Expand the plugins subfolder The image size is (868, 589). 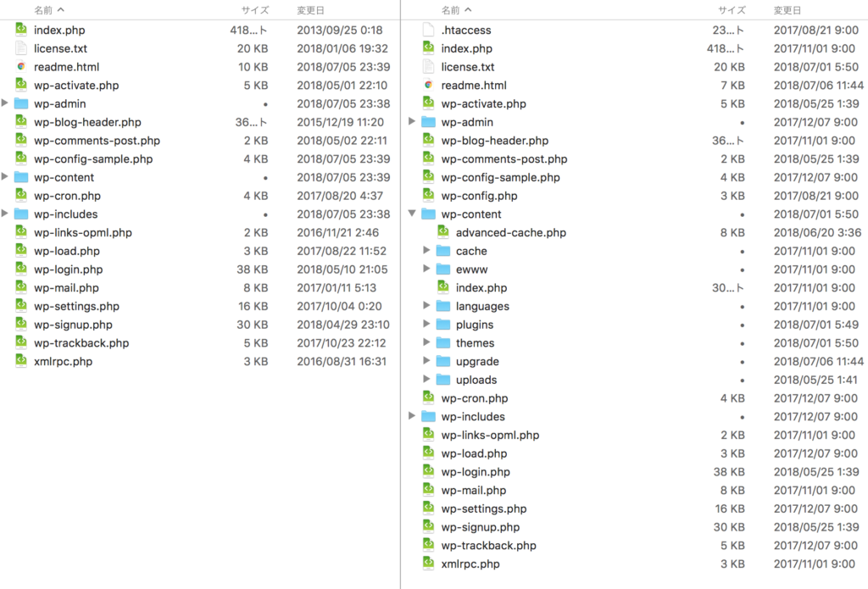coord(427,324)
